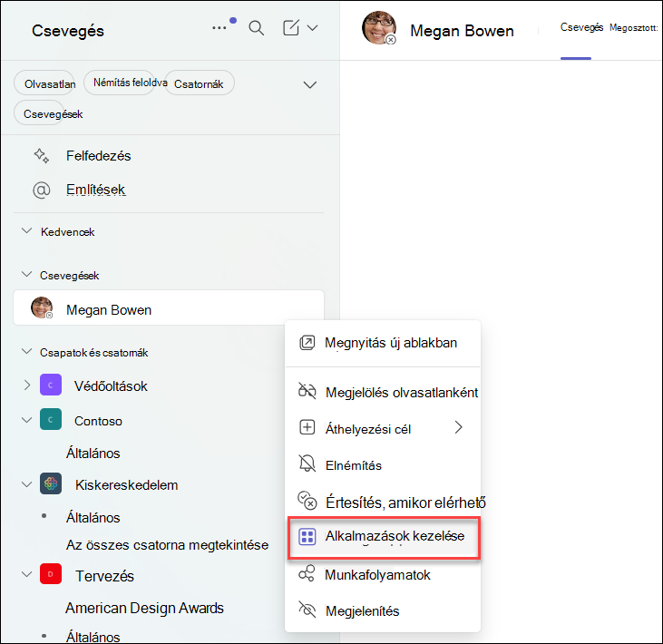Collapse the Contoso team
The width and height of the screenshot is (663, 644).
(x=26, y=420)
